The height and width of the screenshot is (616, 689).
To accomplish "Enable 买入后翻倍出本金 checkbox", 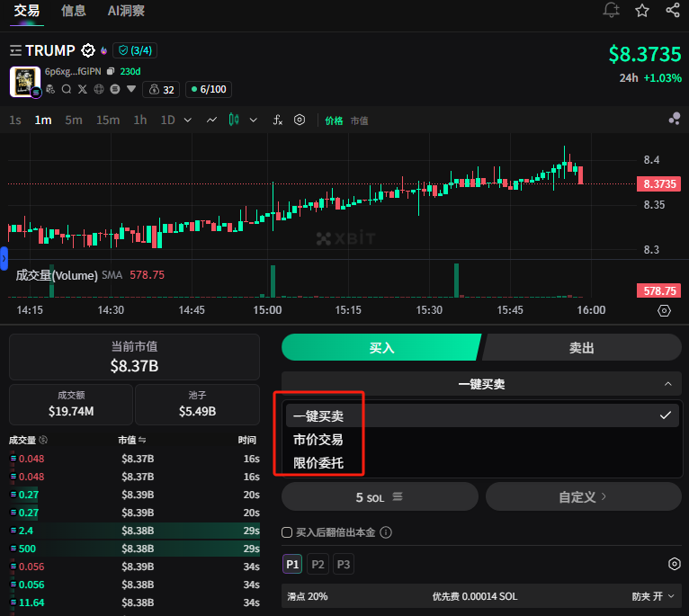I will click(287, 532).
